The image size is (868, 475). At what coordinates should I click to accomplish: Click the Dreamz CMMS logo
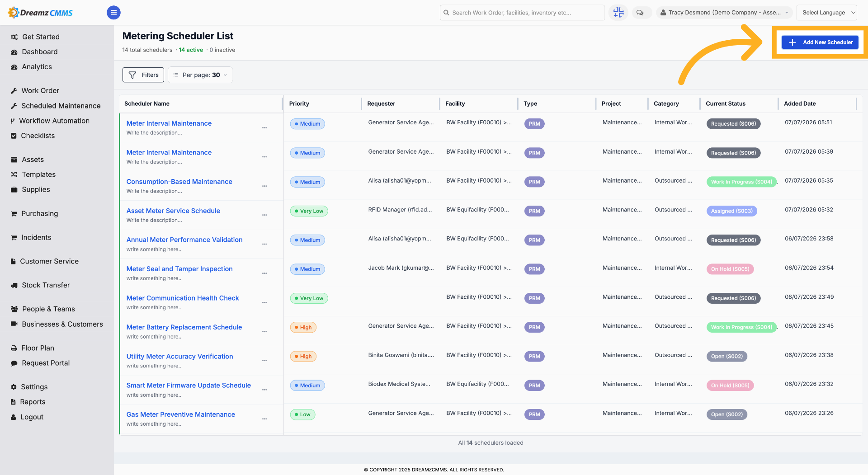pos(41,13)
